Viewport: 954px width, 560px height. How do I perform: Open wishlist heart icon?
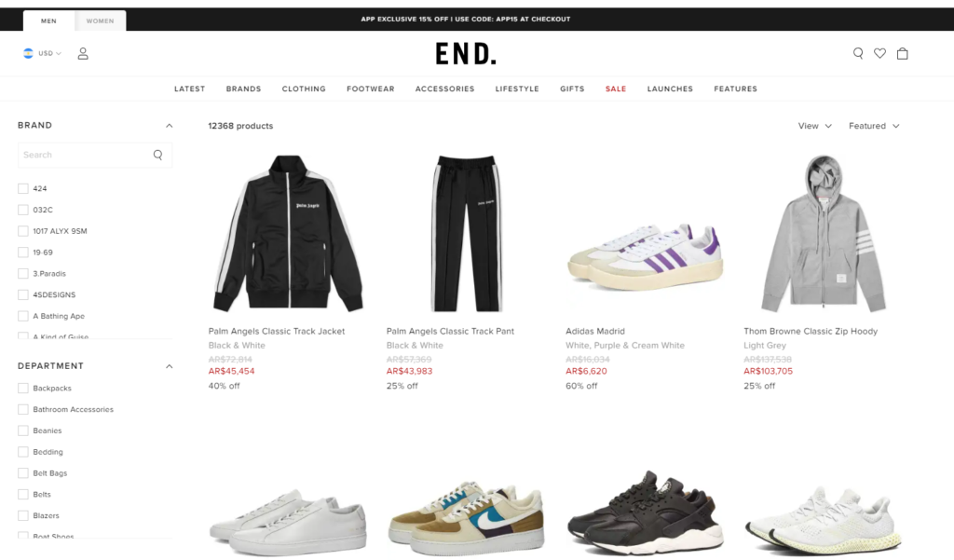[879, 53]
